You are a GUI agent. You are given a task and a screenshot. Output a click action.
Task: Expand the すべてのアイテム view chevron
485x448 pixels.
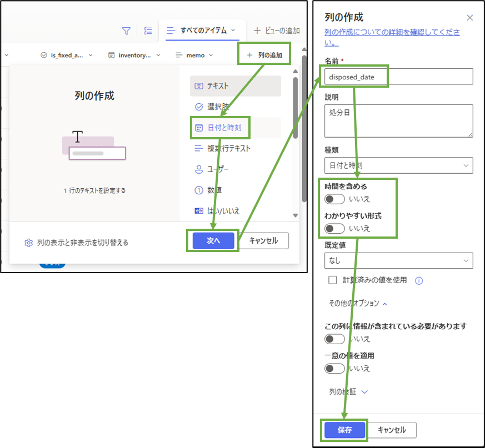[x=233, y=31]
